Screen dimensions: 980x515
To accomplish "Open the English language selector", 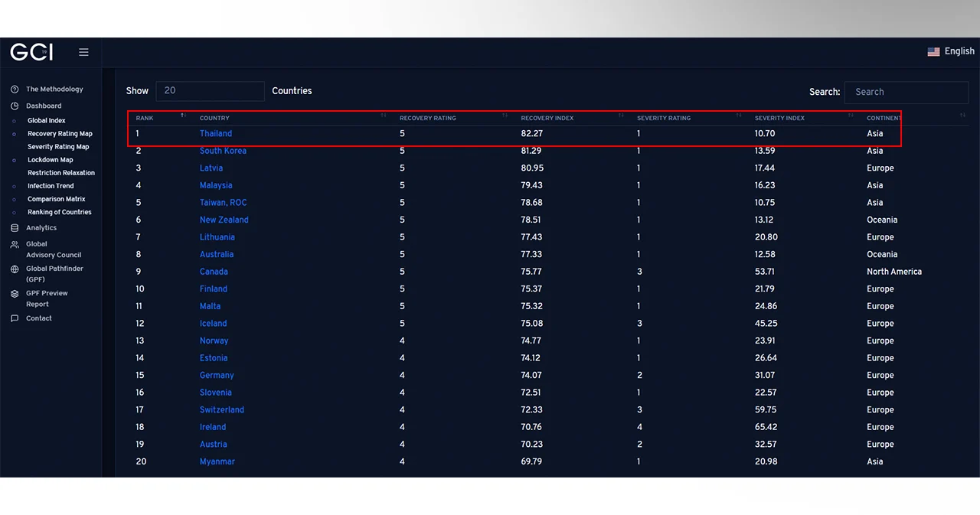I will coord(951,51).
